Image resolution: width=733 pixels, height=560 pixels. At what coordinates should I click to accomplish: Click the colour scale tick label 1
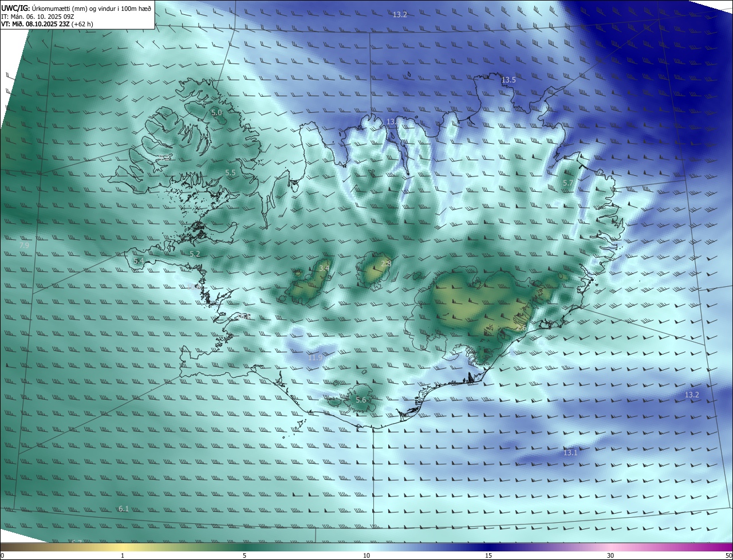coord(123,555)
